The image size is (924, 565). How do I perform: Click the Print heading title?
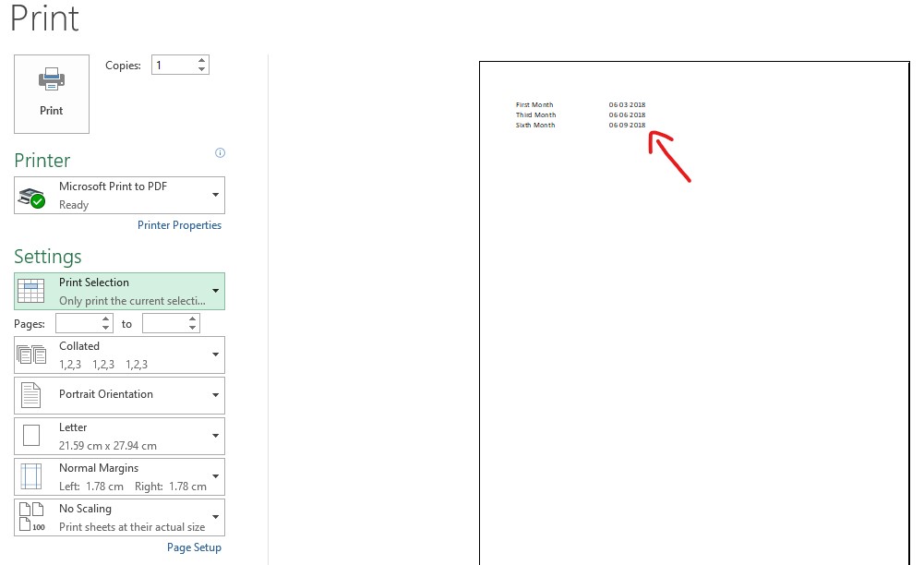point(42,18)
